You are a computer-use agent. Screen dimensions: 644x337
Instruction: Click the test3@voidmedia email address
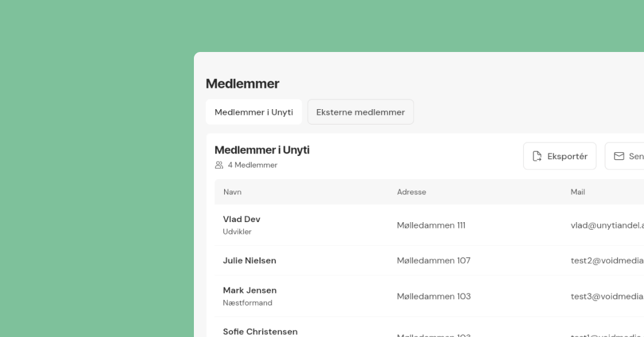tap(607, 296)
